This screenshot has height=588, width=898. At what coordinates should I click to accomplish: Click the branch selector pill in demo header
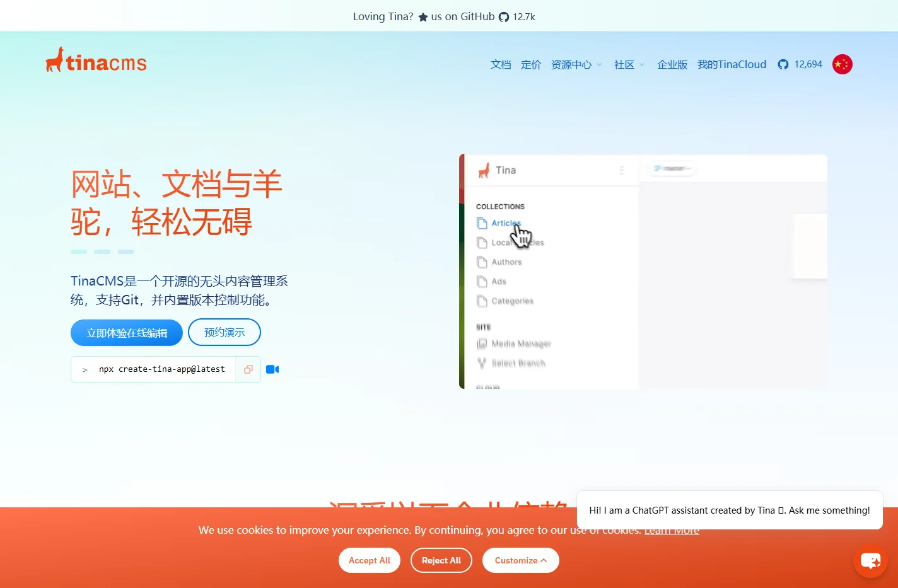672,168
